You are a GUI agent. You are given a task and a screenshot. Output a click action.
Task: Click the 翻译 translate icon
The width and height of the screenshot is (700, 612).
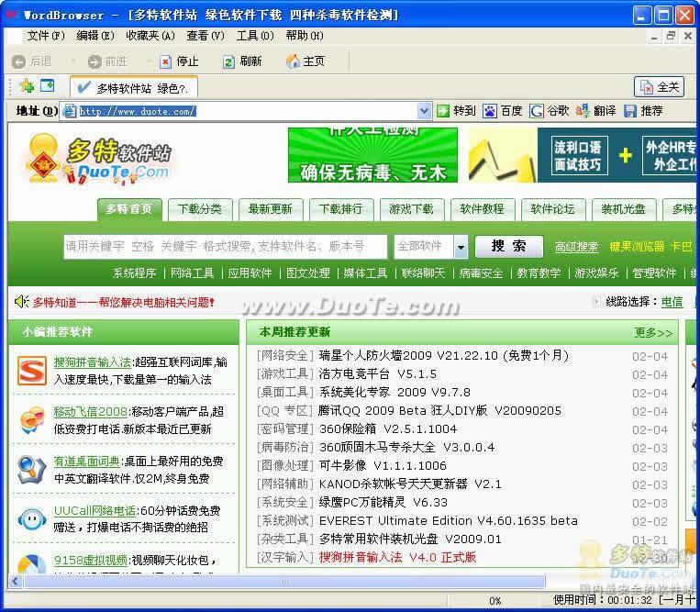[583, 111]
